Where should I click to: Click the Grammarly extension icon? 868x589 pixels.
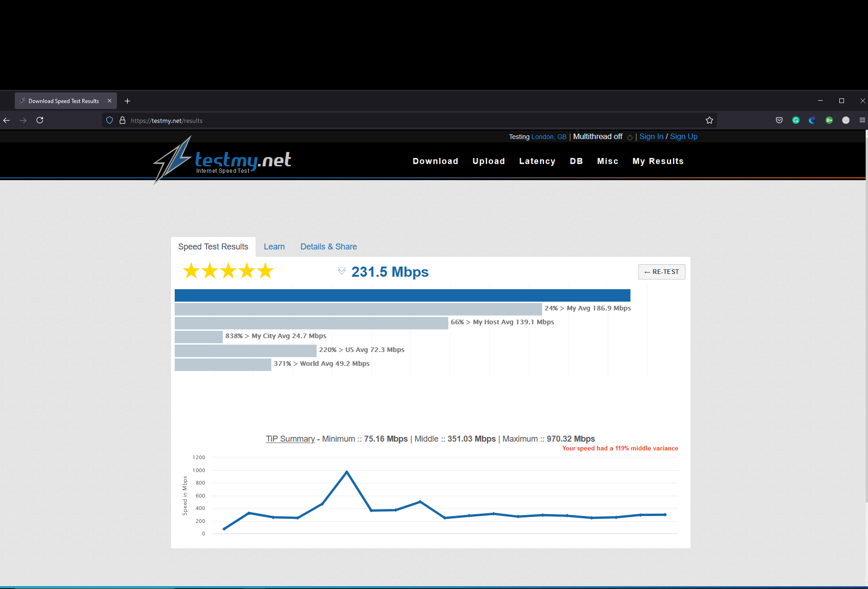(796, 121)
